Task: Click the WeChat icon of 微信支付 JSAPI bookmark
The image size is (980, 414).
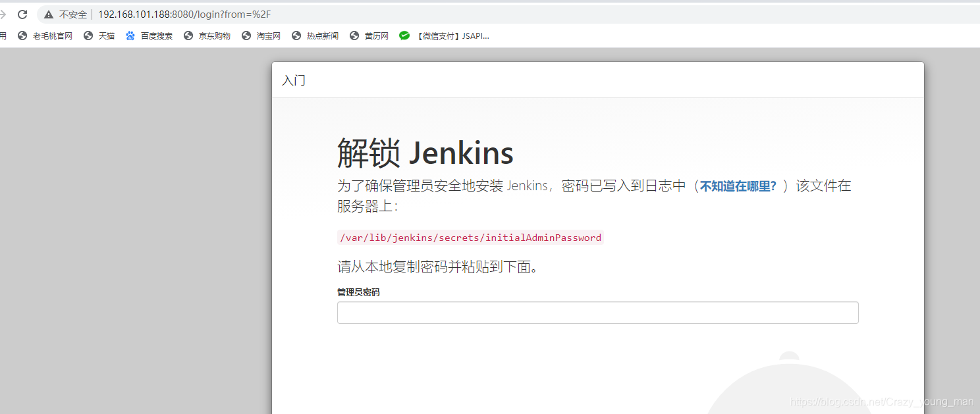Action: pyautogui.click(x=404, y=36)
